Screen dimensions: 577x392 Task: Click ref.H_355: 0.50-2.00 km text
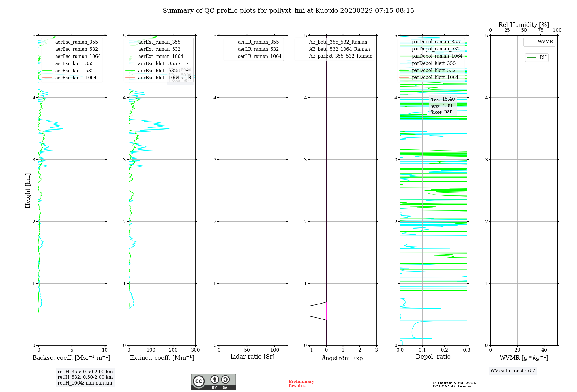click(x=85, y=372)
